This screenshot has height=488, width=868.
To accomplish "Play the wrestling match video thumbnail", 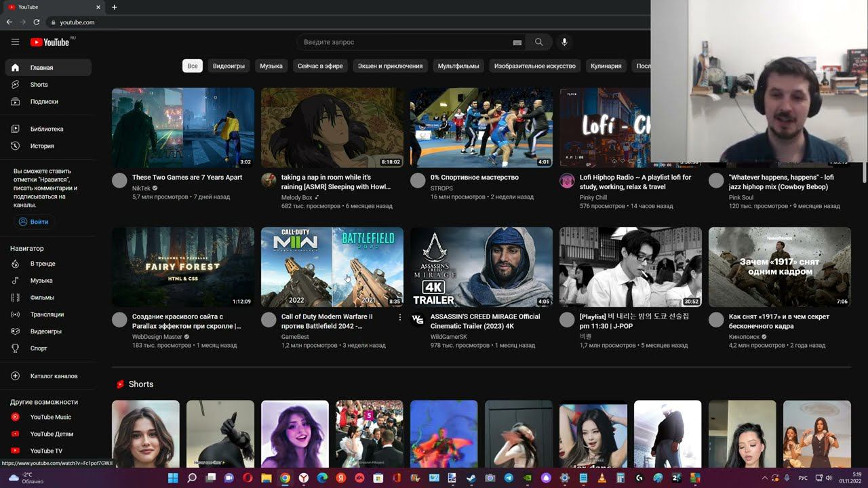I will tap(481, 127).
